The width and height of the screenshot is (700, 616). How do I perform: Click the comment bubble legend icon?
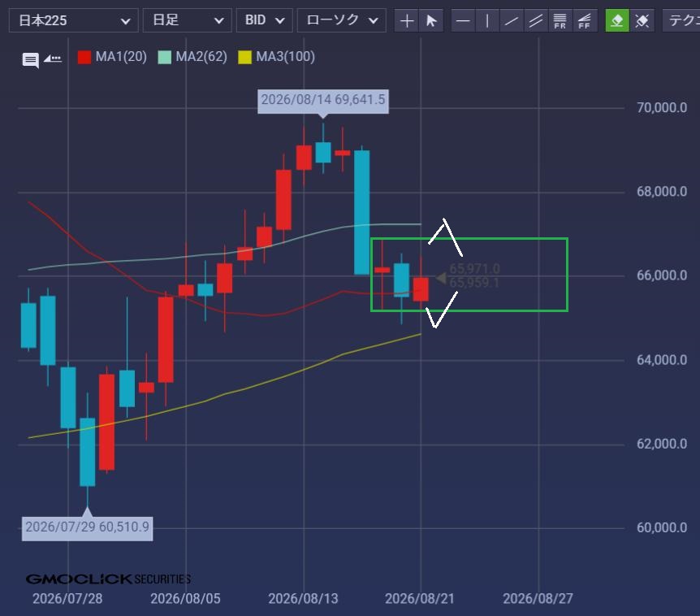(x=30, y=59)
